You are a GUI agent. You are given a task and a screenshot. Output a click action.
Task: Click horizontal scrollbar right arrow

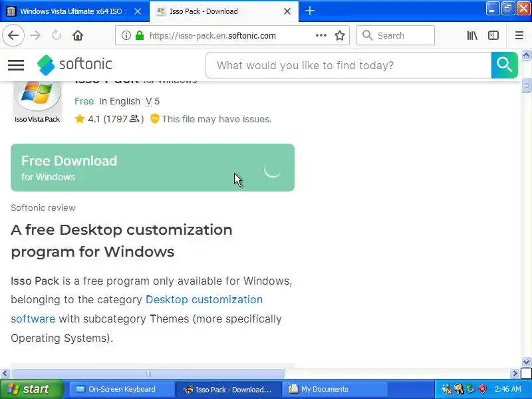point(515,374)
